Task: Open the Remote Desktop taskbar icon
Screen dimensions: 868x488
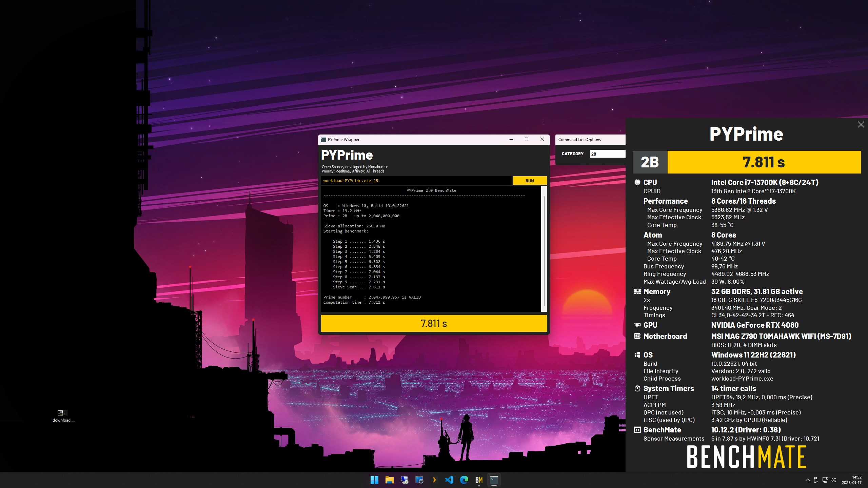Action: pyautogui.click(x=404, y=480)
